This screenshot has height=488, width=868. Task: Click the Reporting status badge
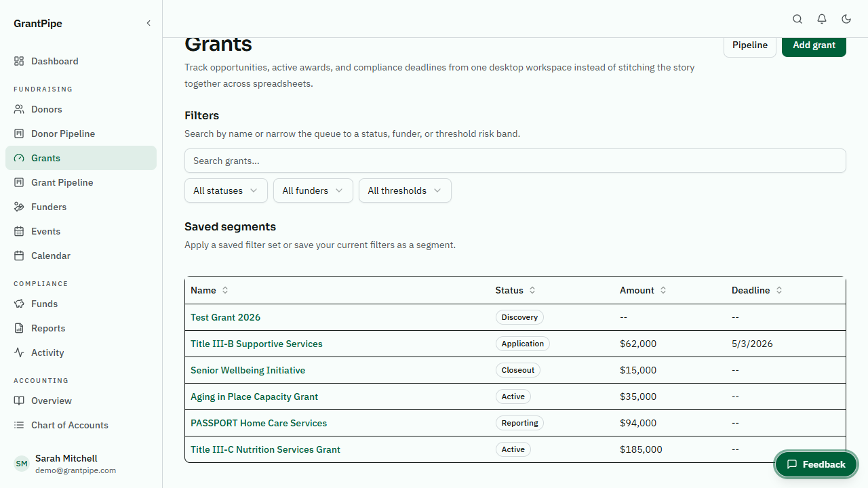point(520,423)
